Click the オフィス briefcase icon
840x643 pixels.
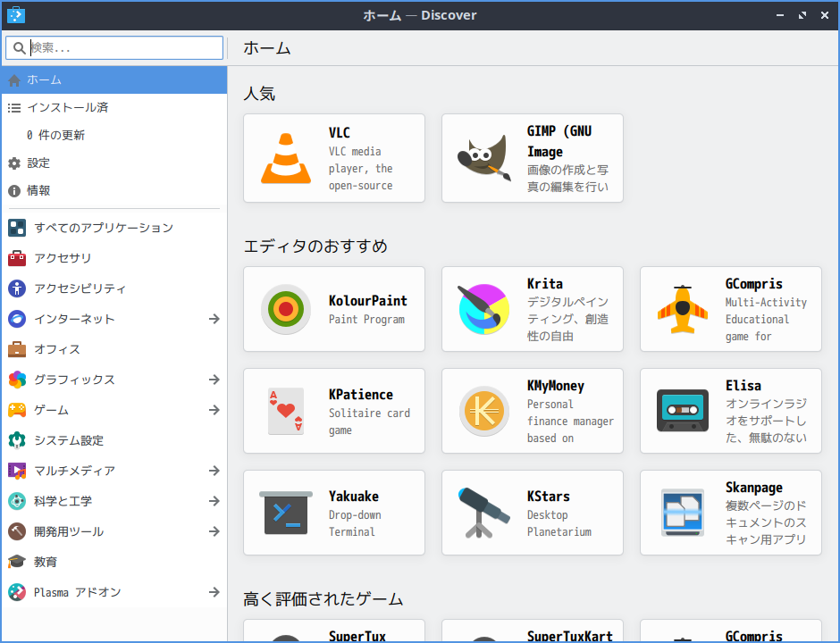[17, 349]
